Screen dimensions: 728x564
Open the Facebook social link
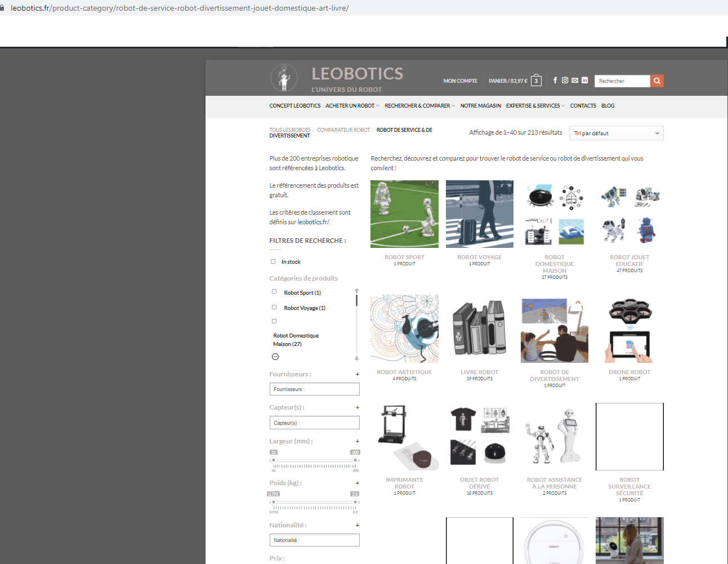tap(555, 81)
